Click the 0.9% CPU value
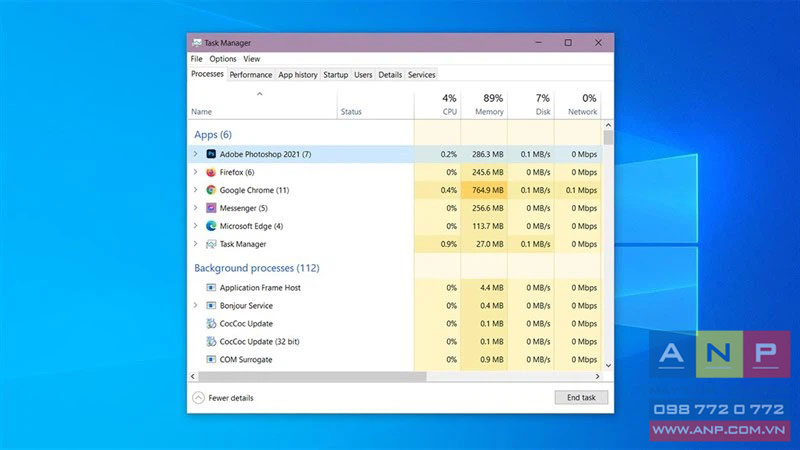The height and width of the screenshot is (450, 800). (x=448, y=244)
